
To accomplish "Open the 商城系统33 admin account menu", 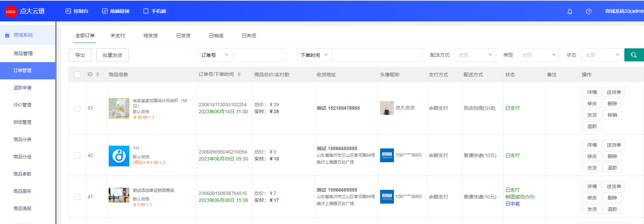I will pyautogui.click(x=624, y=11).
